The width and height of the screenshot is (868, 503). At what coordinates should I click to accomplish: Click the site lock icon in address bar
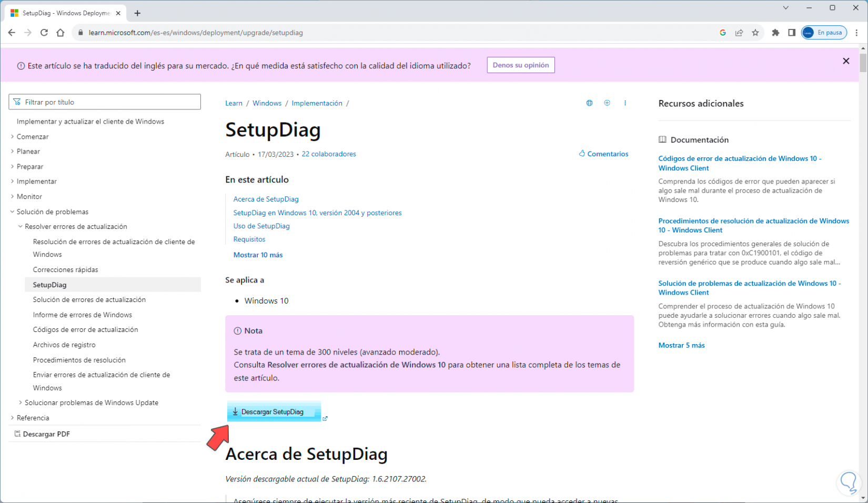80,33
